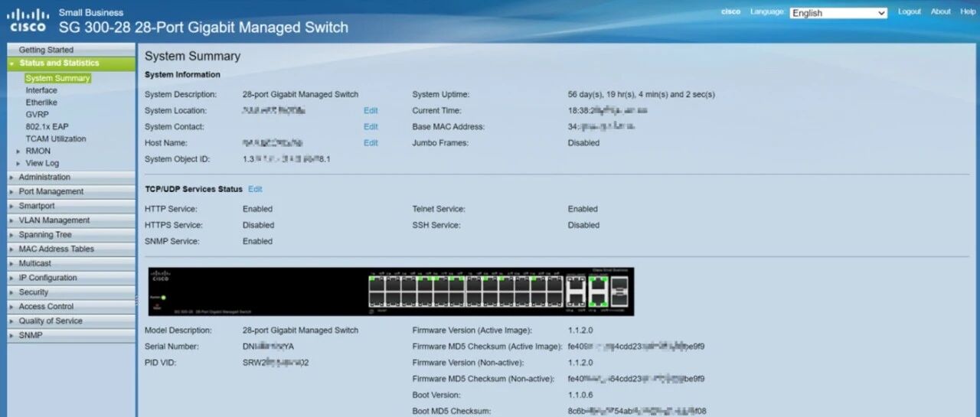
Task: Click the Boot Version 1.1.0.6 value
Action: point(580,396)
